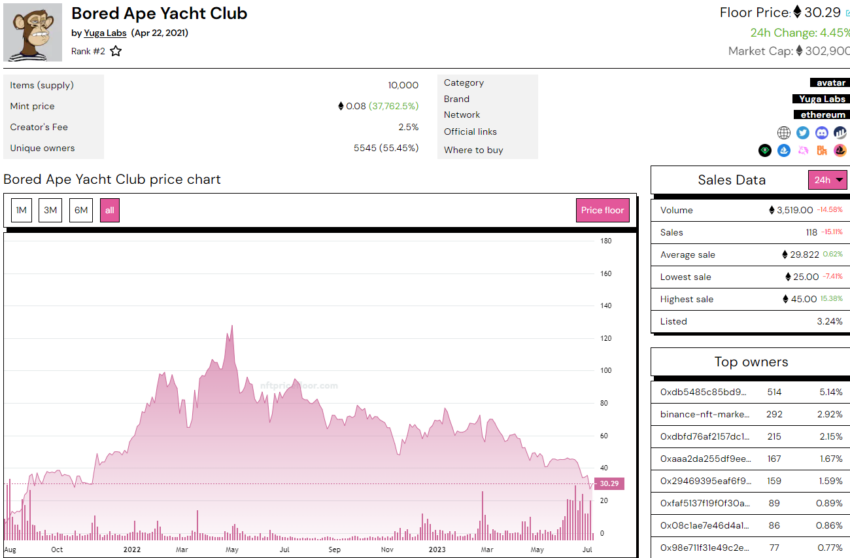The width and height of the screenshot is (850, 558).
Task: Click the Yuga Labs brand tag
Action: pyautogui.click(x=821, y=99)
